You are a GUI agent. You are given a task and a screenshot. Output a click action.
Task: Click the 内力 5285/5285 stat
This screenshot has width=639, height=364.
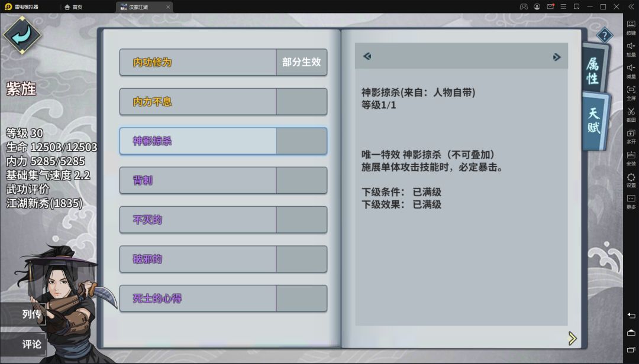click(46, 161)
